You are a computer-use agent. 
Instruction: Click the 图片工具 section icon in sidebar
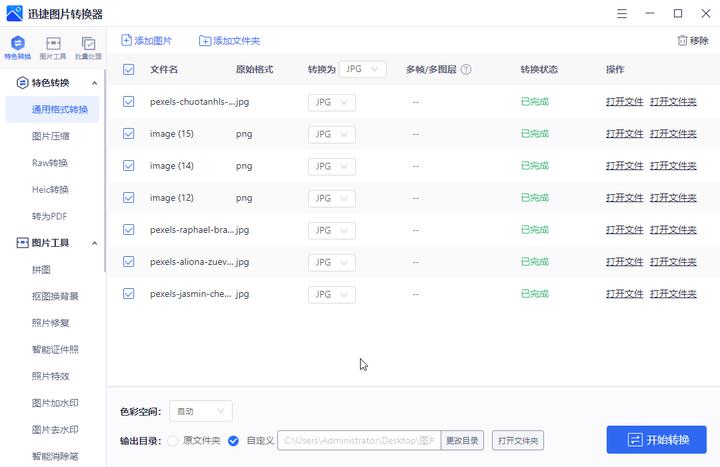pyautogui.click(x=22, y=242)
